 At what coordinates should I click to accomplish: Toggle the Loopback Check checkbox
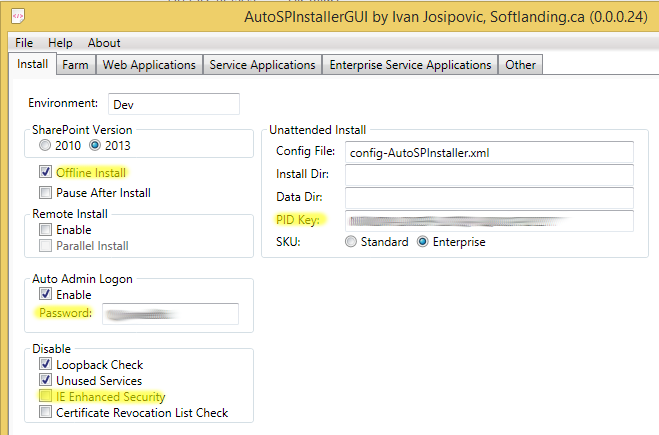(x=45, y=364)
